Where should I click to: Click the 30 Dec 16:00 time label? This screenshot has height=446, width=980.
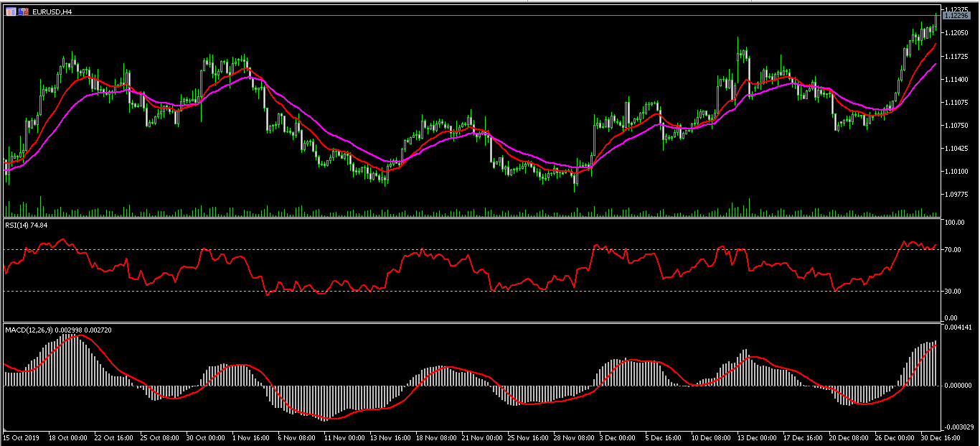click(x=940, y=437)
